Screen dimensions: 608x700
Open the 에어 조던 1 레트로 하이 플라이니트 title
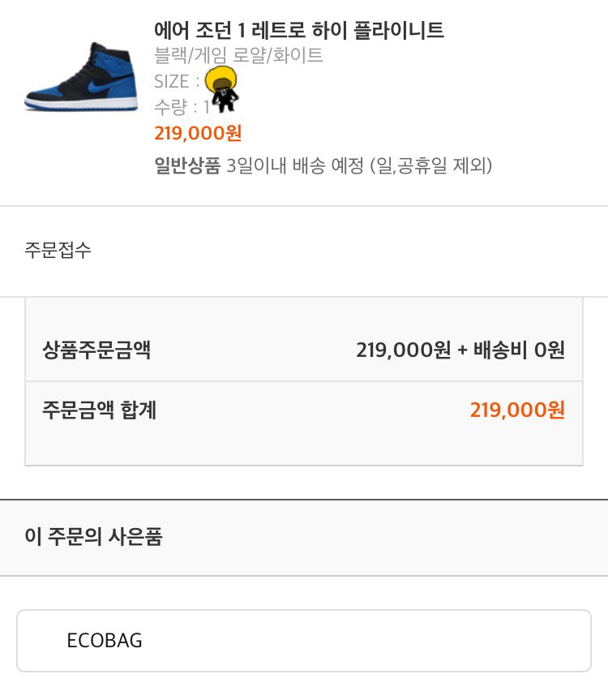pos(299,31)
